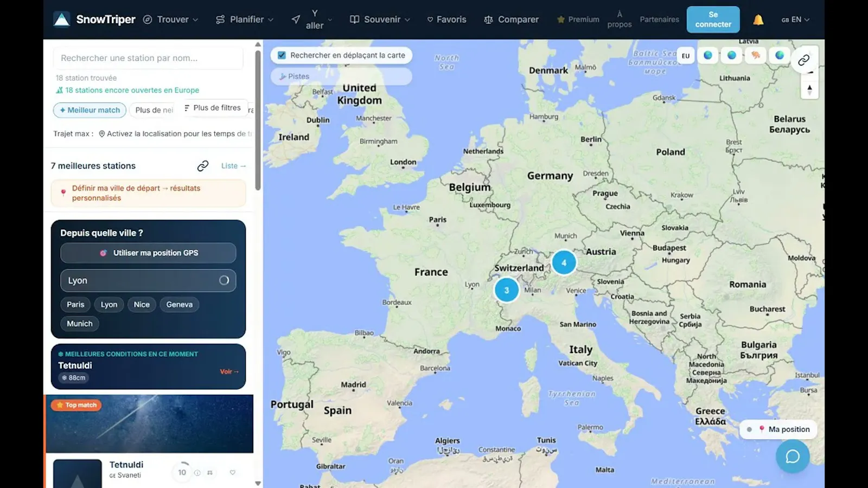868x488 pixels.
Task: Click Voir on Tetnuldi conditions card
Action: pos(229,371)
